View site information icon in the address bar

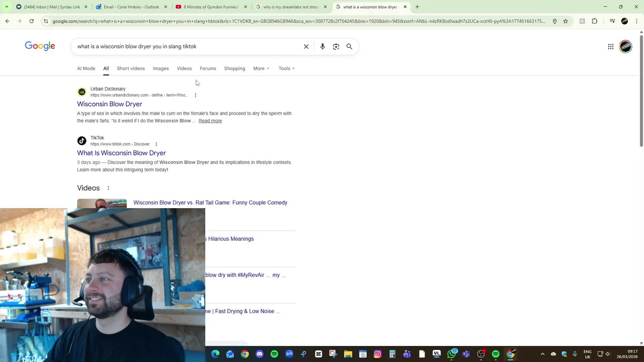coord(46,21)
